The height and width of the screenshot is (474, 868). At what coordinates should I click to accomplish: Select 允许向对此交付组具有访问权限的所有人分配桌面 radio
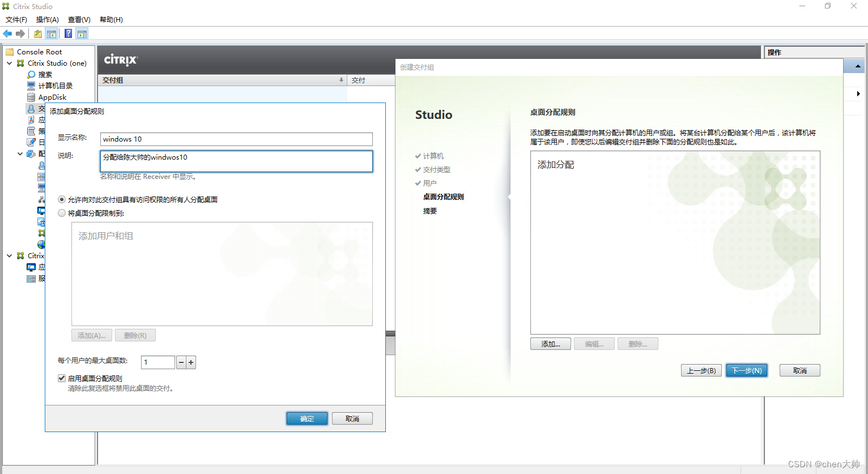[x=62, y=199]
